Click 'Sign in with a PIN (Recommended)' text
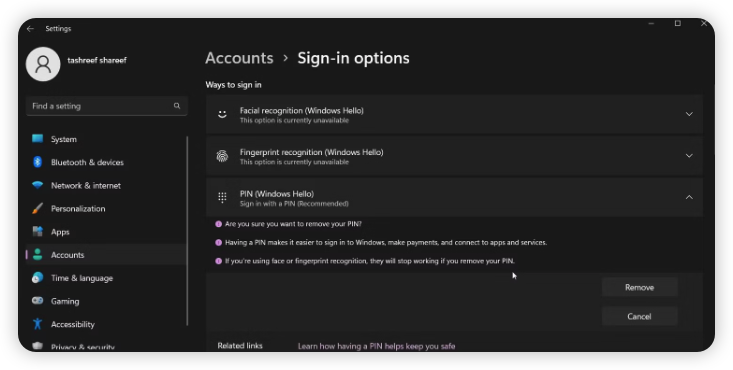The image size is (733, 370). click(294, 204)
